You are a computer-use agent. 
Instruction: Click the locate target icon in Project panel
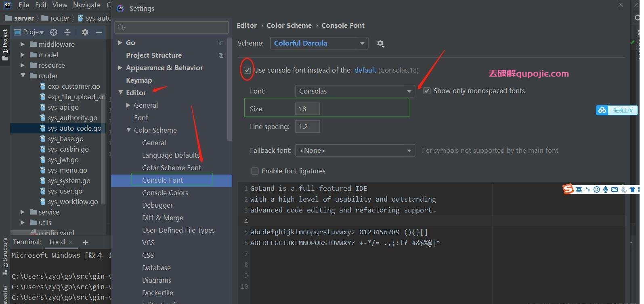click(x=54, y=32)
